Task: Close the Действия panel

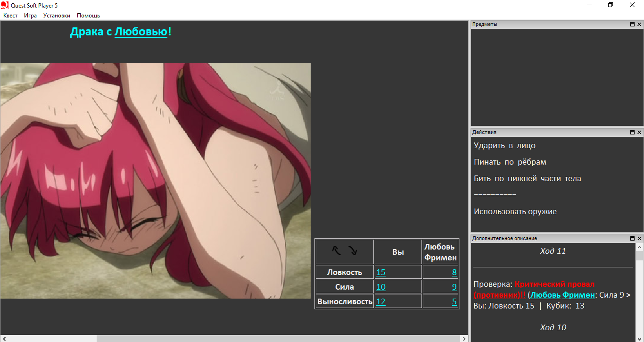Action: tap(639, 132)
